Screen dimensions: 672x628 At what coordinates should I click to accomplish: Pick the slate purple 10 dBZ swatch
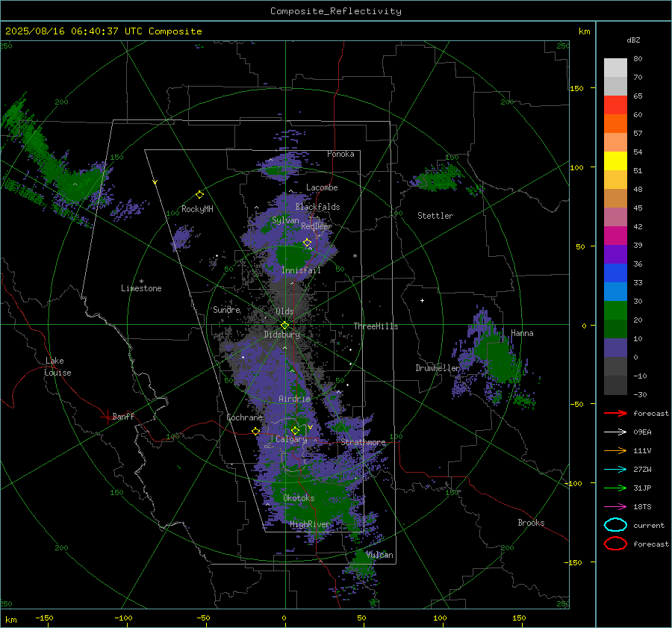[615, 347]
